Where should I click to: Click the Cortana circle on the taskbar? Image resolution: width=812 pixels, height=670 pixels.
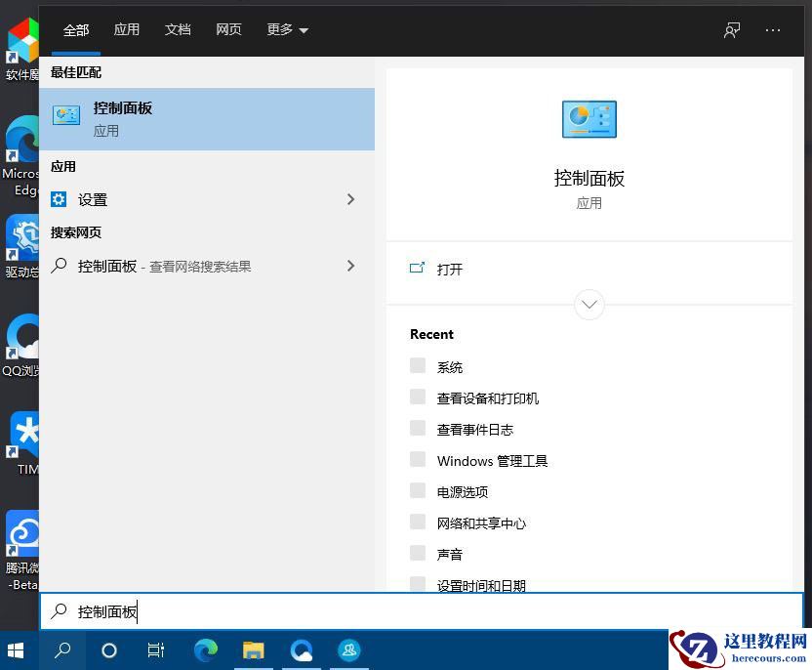click(x=108, y=649)
